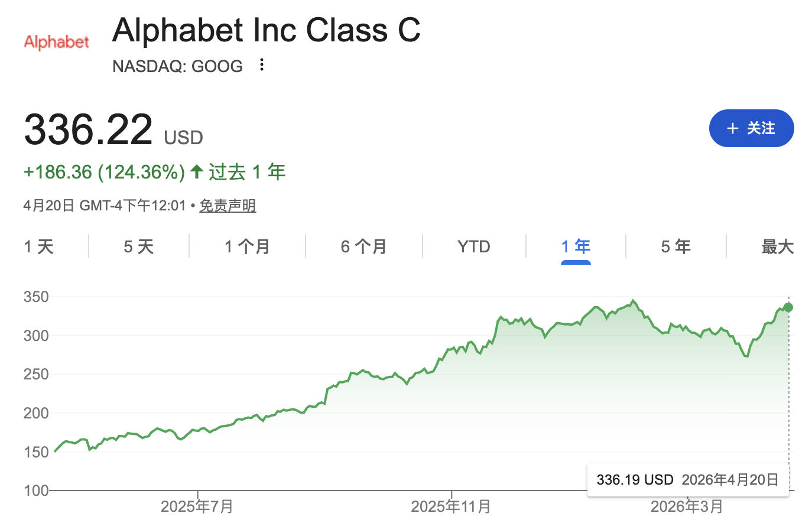Switch to the 6 个月 range tab
The image size is (812, 526).
click(x=363, y=246)
